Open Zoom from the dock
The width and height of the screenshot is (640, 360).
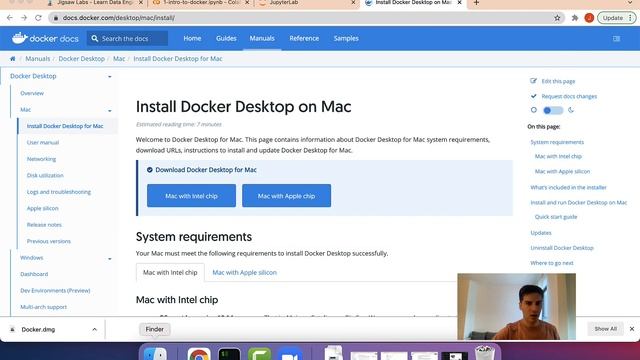[290, 354]
